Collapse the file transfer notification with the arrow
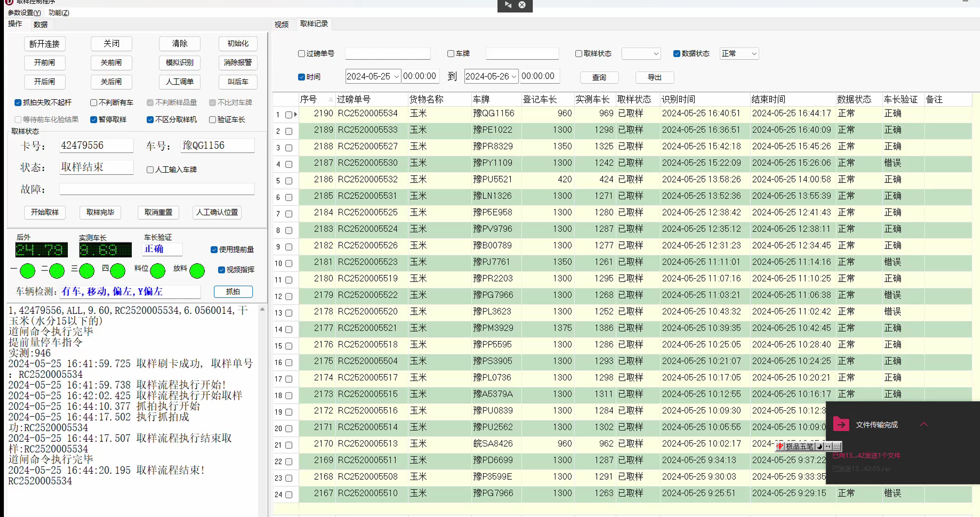Viewport: 980px width, 517px height. click(x=924, y=424)
